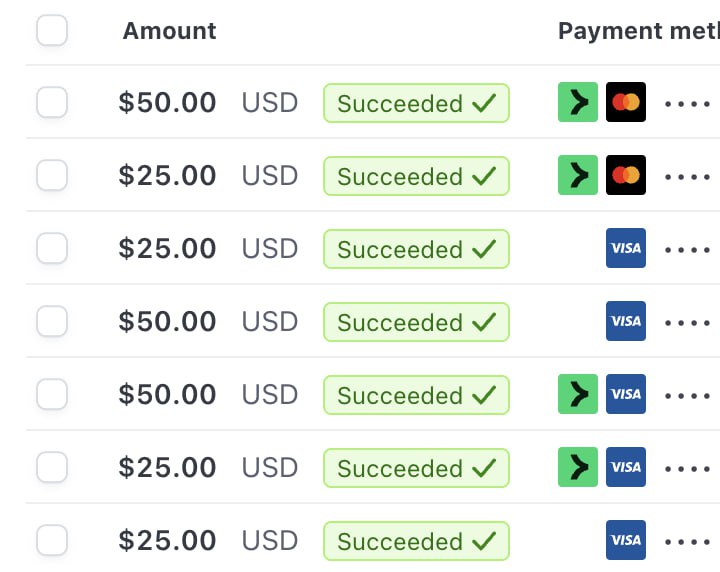The width and height of the screenshot is (720, 572).
Task: Click the Mastercard icon in the first row
Action: pos(626,102)
